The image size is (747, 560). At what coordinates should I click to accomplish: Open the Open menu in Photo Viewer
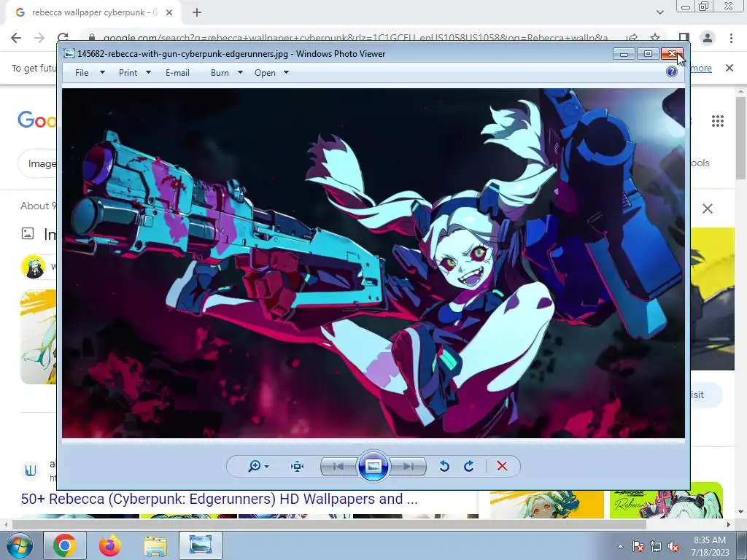[x=265, y=73]
